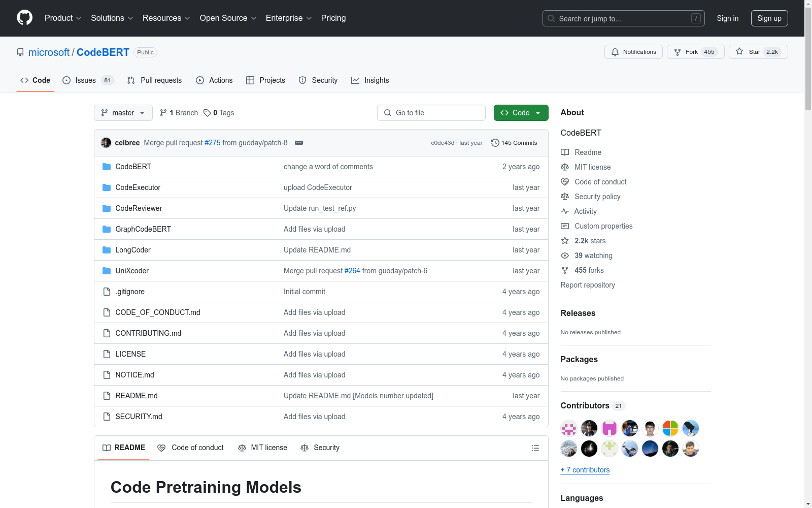Click Report repository link
The height and width of the screenshot is (508, 812).
[588, 285]
